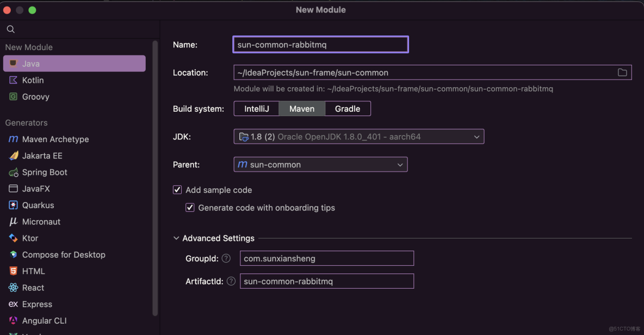Click the search magnifier in the sidebar
The height and width of the screenshot is (335, 644).
(11, 29)
